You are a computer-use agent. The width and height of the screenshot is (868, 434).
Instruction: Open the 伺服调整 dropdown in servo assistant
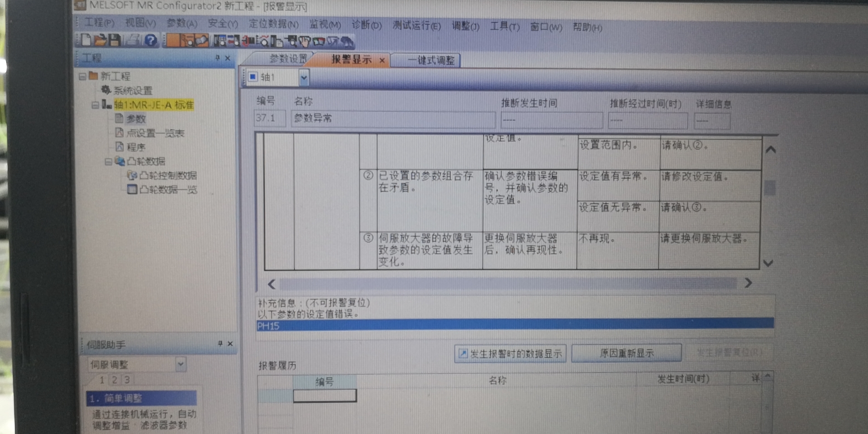pos(180,364)
